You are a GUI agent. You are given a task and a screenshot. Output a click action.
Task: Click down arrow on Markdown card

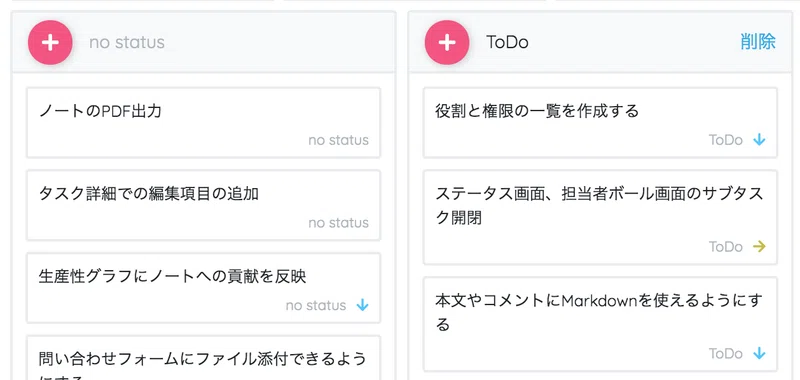759,353
